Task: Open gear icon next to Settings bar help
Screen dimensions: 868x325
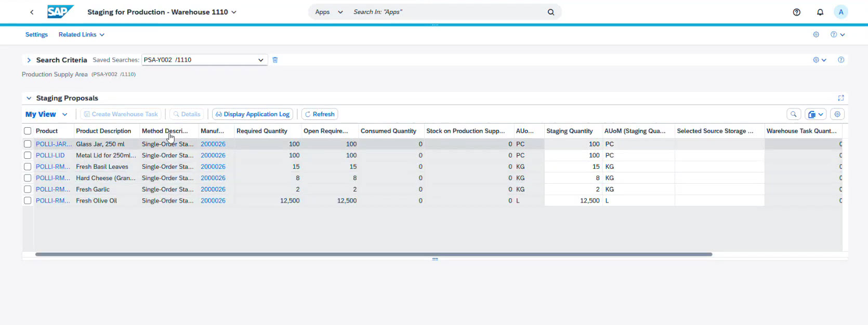Action: (816, 34)
